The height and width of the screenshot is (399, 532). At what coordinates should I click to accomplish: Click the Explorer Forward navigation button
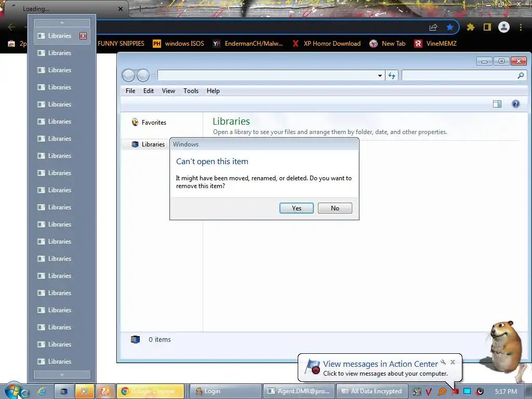point(143,75)
